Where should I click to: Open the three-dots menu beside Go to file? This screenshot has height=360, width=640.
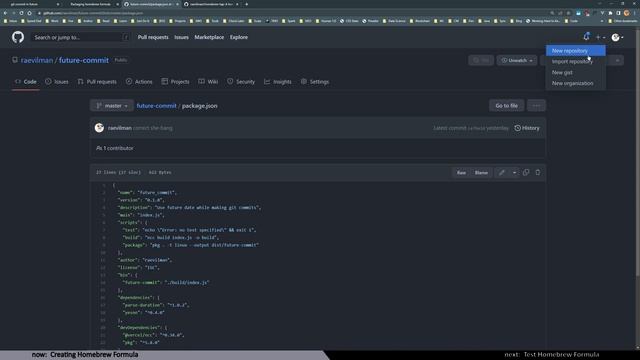point(536,106)
